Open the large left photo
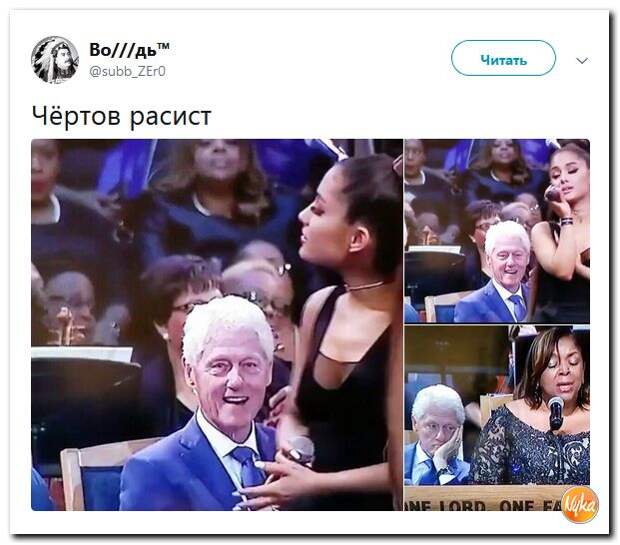 [217, 325]
